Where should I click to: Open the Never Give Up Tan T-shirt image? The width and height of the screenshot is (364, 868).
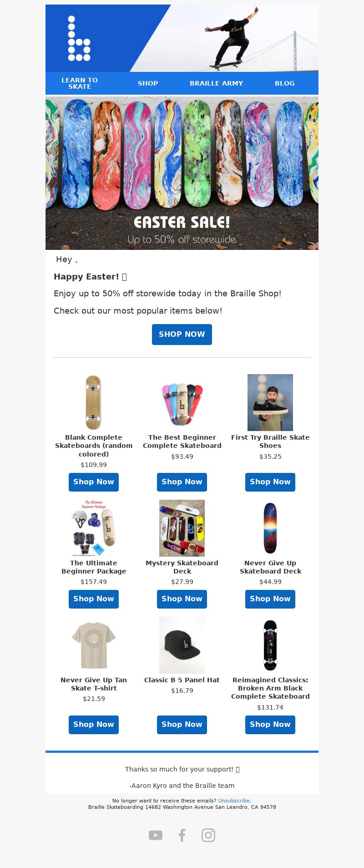94,645
